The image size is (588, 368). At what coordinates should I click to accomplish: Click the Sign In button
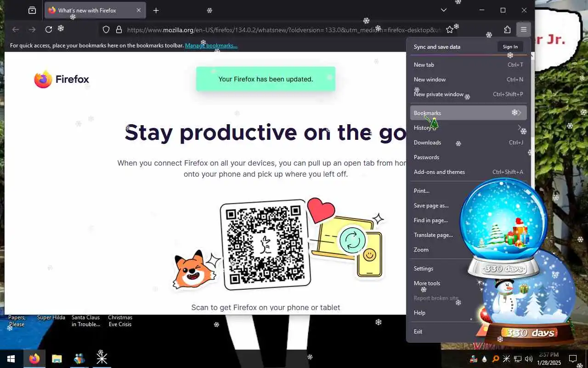tap(510, 46)
